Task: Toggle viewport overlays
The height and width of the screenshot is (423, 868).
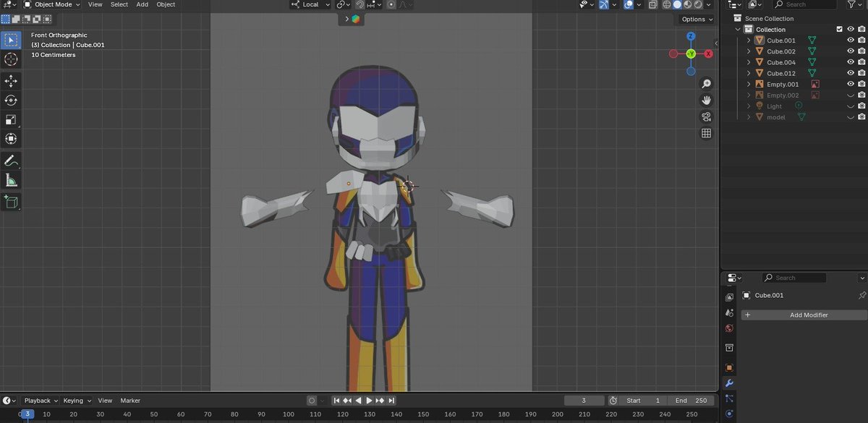Action: tap(629, 4)
